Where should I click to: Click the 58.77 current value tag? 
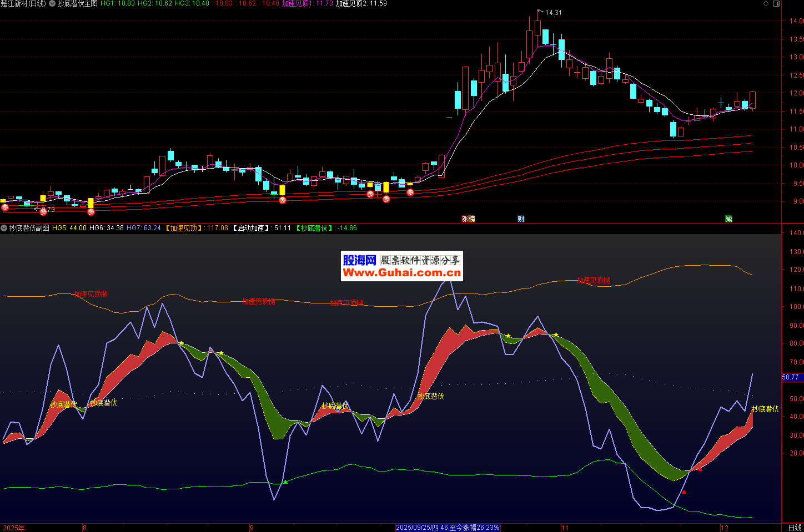[x=791, y=377]
